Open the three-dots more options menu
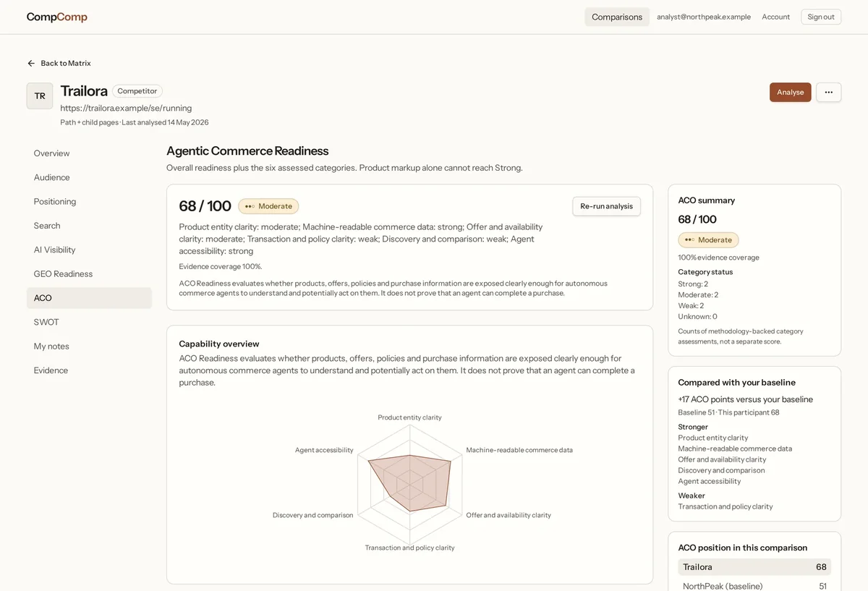This screenshot has width=868, height=591. [829, 92]
